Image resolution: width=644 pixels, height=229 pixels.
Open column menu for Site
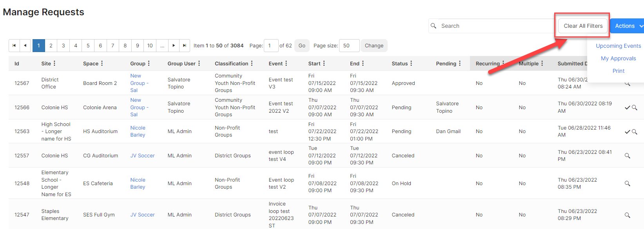54,63
